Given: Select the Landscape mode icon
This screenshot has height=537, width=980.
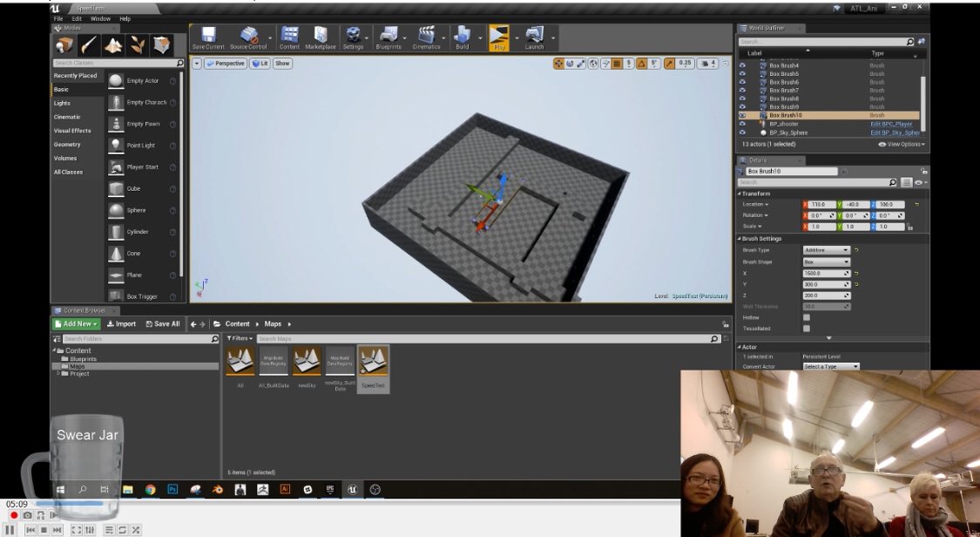Looking at the screenshot, I should 113,45.
